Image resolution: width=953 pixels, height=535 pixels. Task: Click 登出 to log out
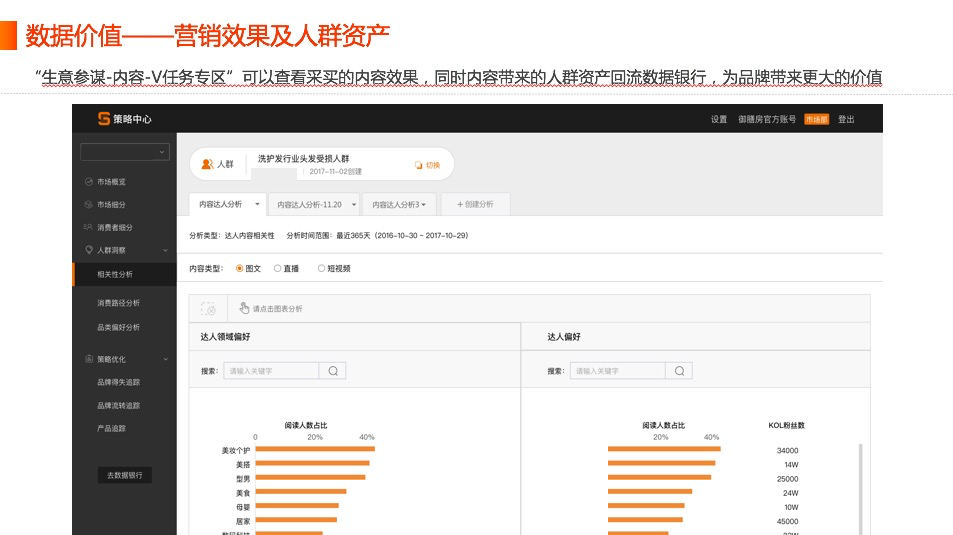tap(846, 119)
